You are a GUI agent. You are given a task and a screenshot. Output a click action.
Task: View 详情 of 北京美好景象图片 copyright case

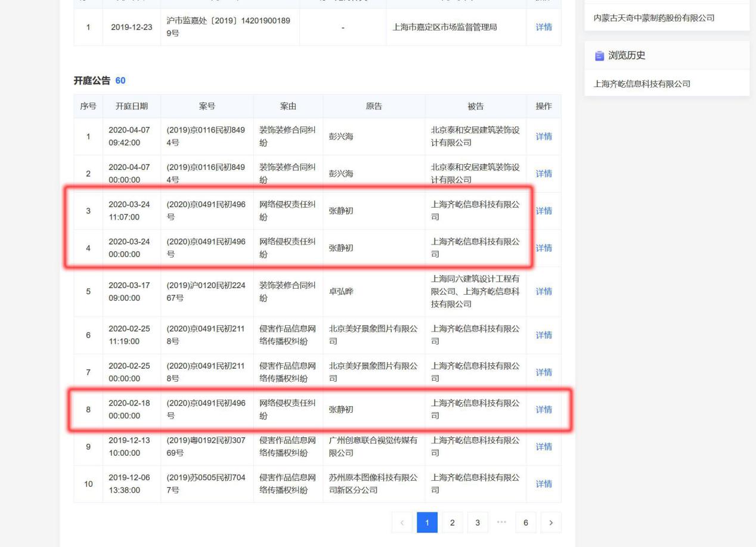coord(543,335)
